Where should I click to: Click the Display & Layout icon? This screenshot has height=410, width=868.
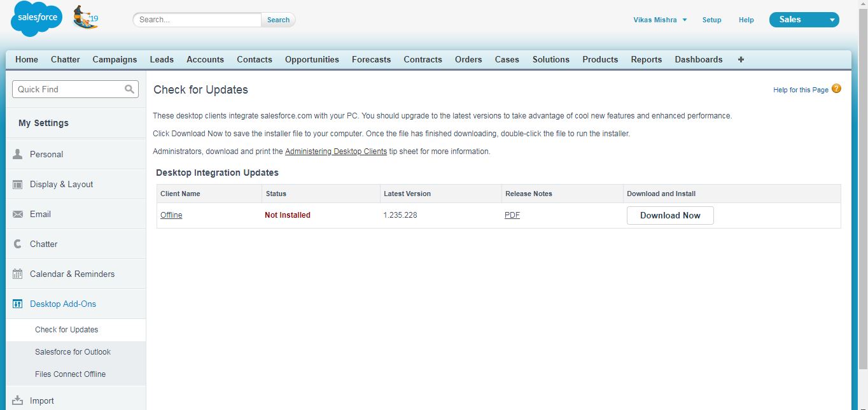18,184
